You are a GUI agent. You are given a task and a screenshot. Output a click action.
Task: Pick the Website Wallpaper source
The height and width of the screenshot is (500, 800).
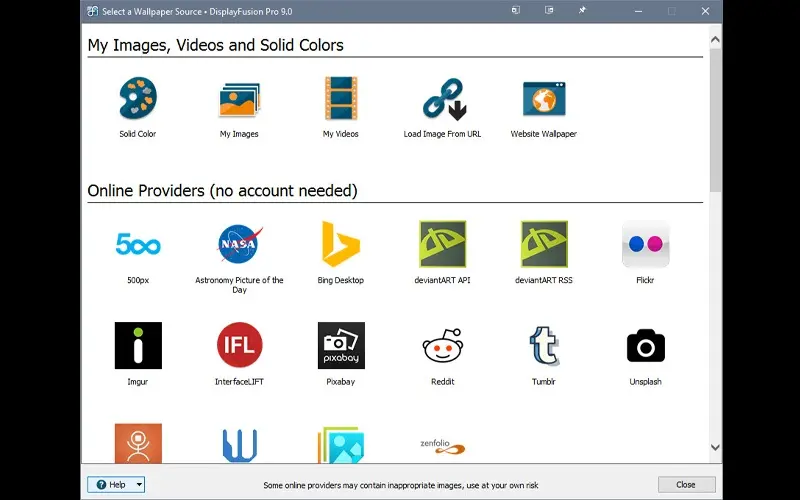click(544, 100)
